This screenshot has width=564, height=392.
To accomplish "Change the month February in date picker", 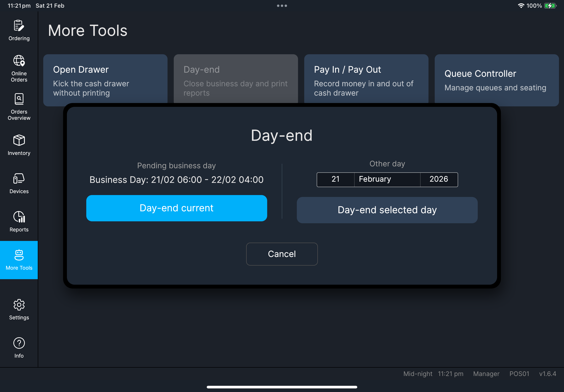I will [x=387, y=179].
